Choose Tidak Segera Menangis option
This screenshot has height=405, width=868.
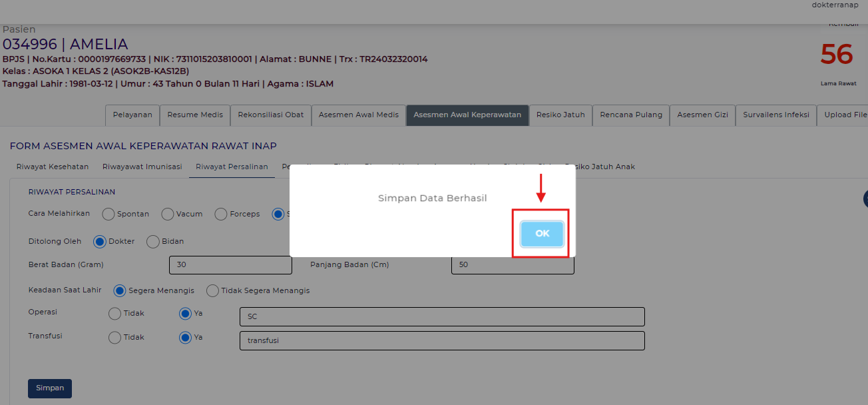point(212,290)
